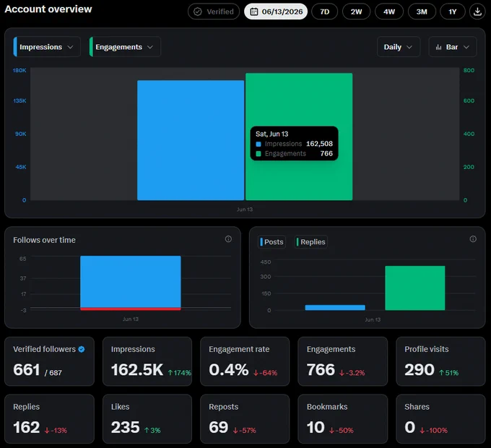This screenshot has width=491, height=448.
Task: Open the Engagements metric dropdown
Action: pos(125,47)
